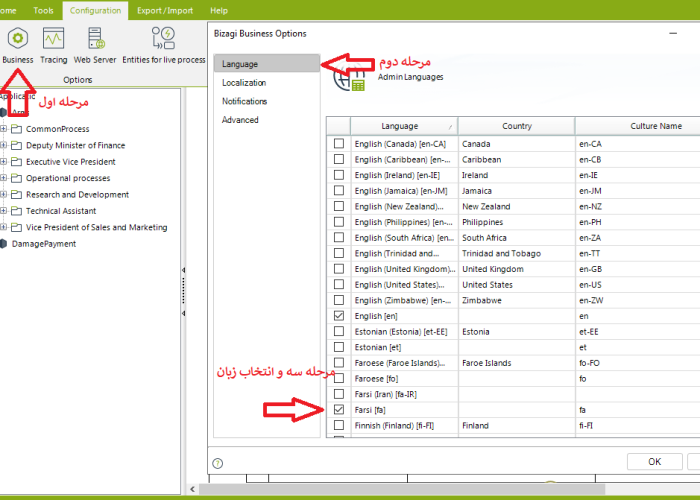Select the Technical Assistant tree item
700x500 pixels.
point(61,211)
